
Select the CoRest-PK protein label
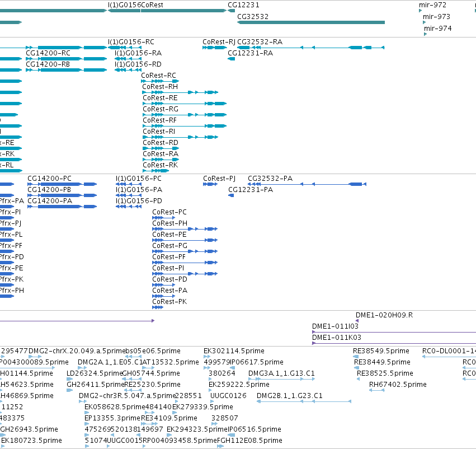click(169, 302)
